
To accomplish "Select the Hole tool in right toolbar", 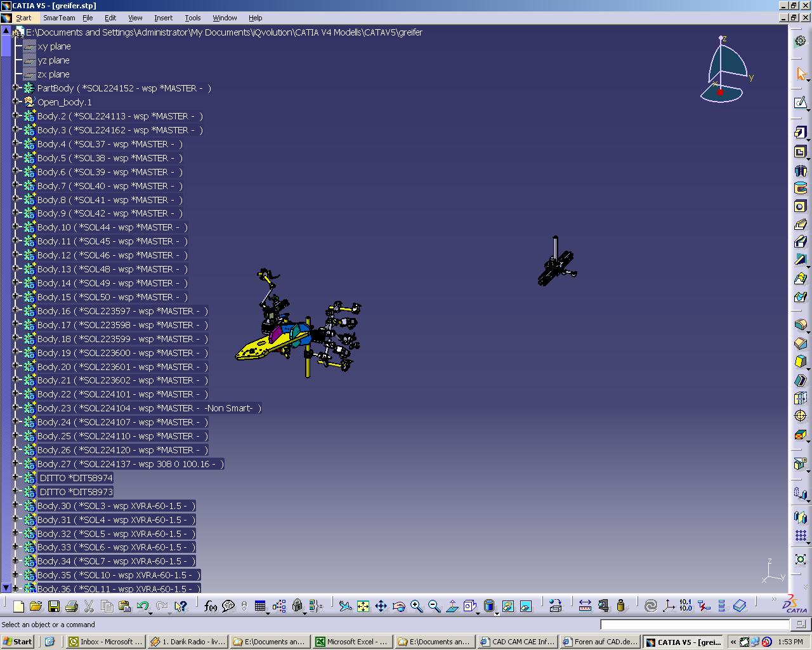I will point(801,206).
